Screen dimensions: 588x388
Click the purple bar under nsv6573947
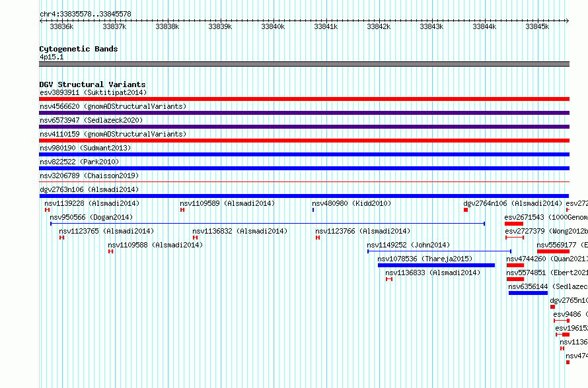tap(304, 127)
